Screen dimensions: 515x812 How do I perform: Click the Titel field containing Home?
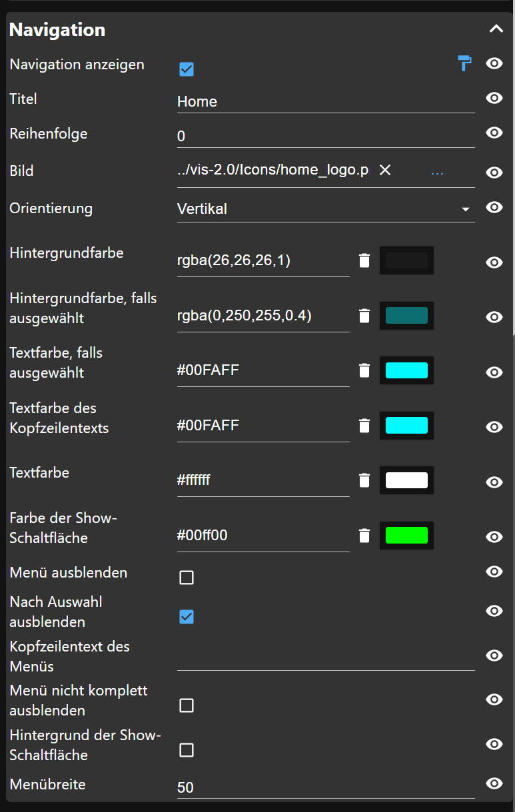tap(326, 101)
